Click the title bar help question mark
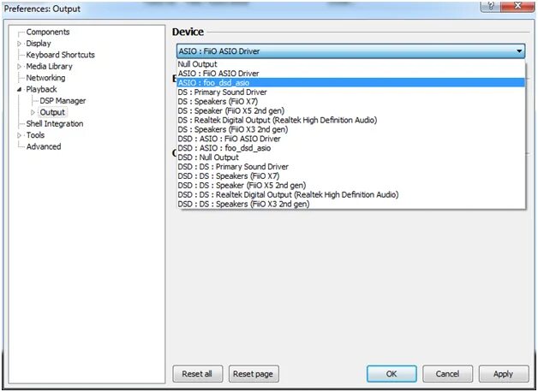This screenshot has width=538, height=392. tap(491, 6)
